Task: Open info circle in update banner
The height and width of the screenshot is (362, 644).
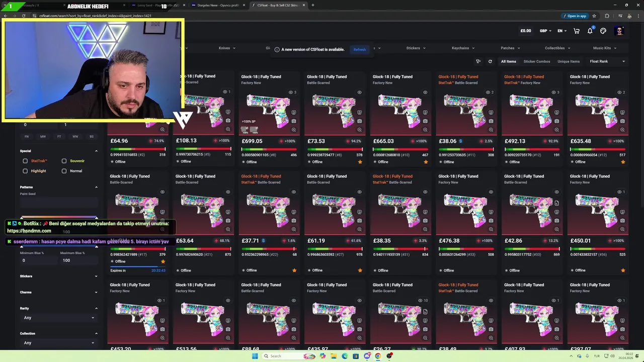Action: tap(277, 49)
